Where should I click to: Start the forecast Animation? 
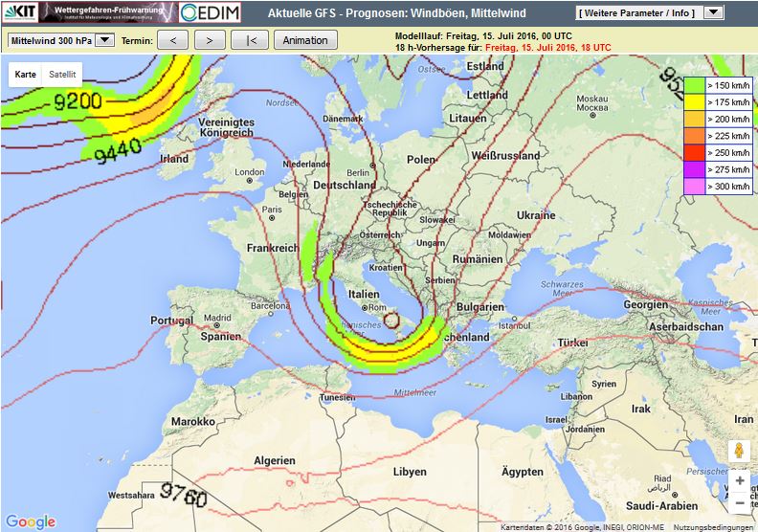coord(305,40)
